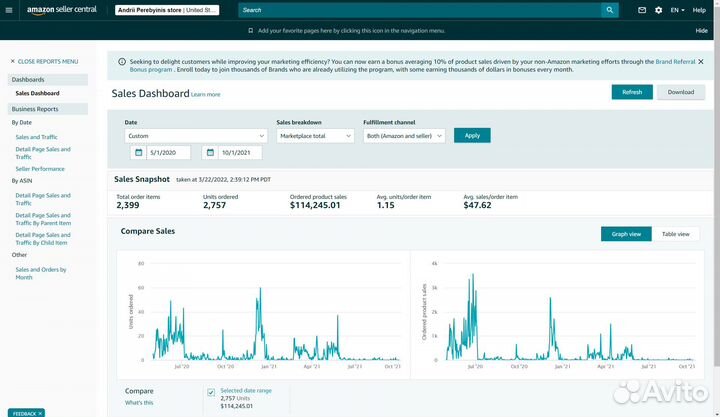Click the end date calendar icon

[211, 153]
